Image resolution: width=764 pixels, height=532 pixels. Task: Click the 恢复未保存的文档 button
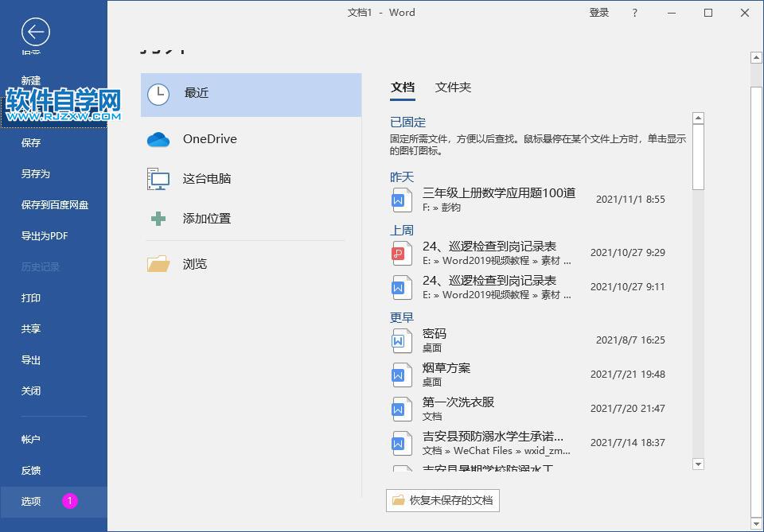pyautogui.click(x=442, y=500)
